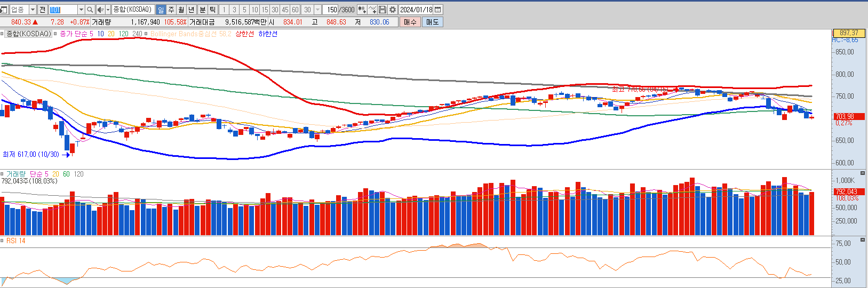Click the red 792,043 volume tag on axis

pyautogui.click(x=849, y=191)
